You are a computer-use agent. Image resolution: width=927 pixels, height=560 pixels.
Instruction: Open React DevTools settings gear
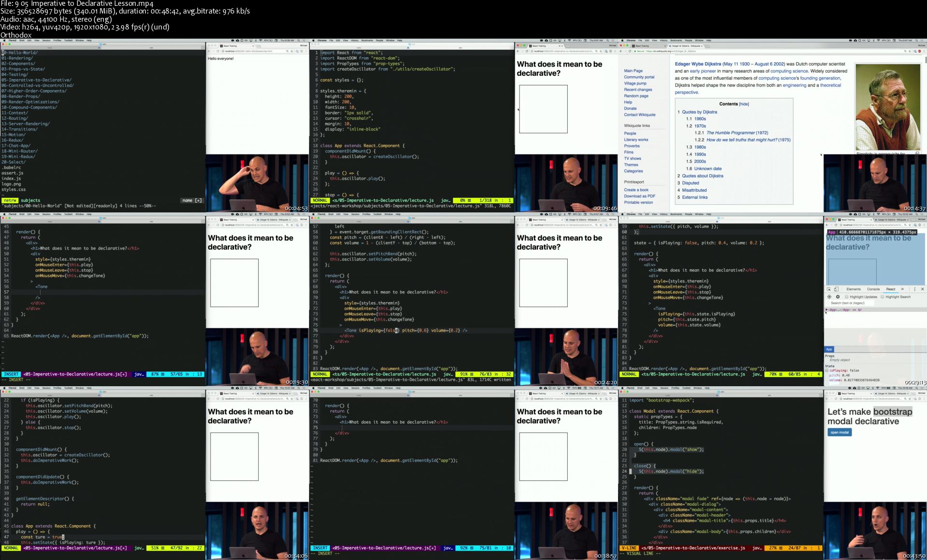click(x=838, y=297)
